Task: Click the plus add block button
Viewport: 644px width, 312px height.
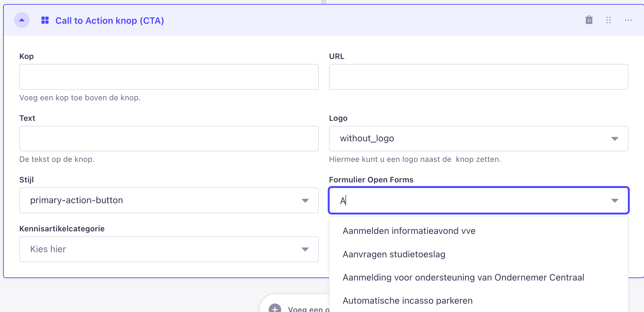Action: (x=275, y=308)
